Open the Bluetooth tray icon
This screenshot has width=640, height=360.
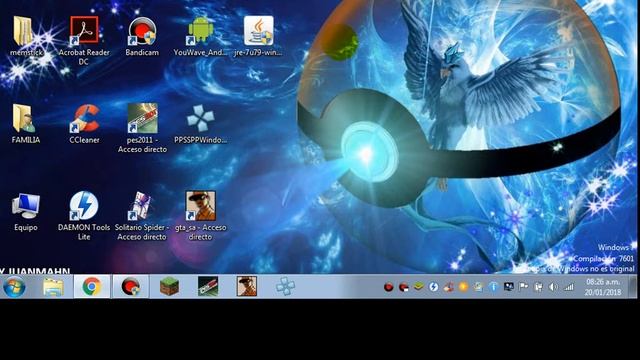pyautogui.click(x=493, y=287)
